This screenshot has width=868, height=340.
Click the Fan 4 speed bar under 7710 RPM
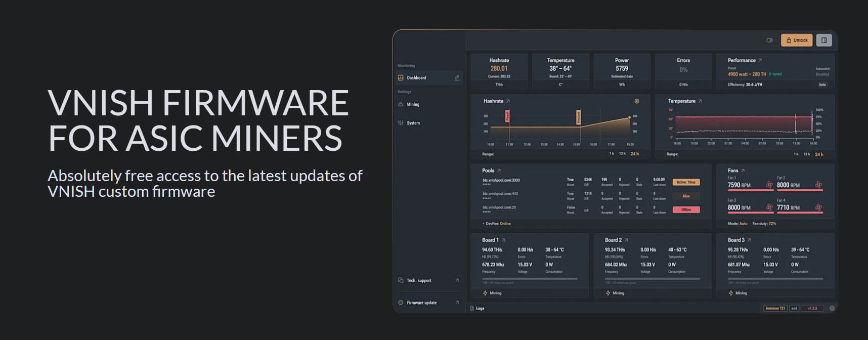[x=800, y=212]
